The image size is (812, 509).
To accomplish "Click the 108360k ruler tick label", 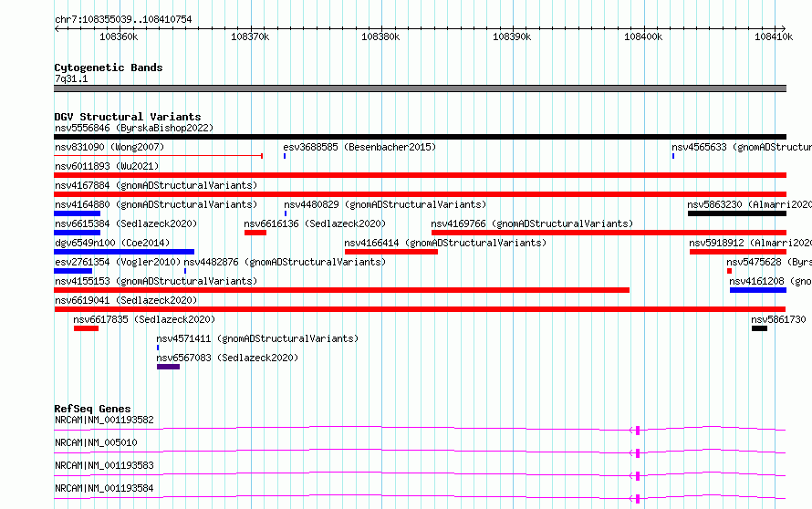I will point(119,36).
